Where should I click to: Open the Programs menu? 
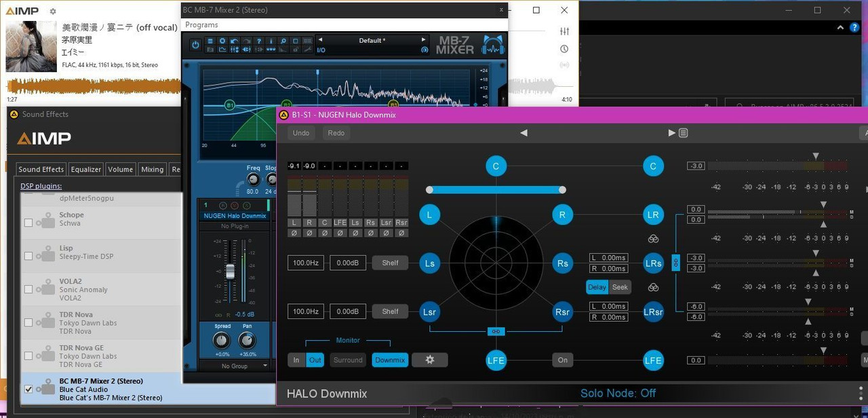pyautogui.click(x=201, y=25)
